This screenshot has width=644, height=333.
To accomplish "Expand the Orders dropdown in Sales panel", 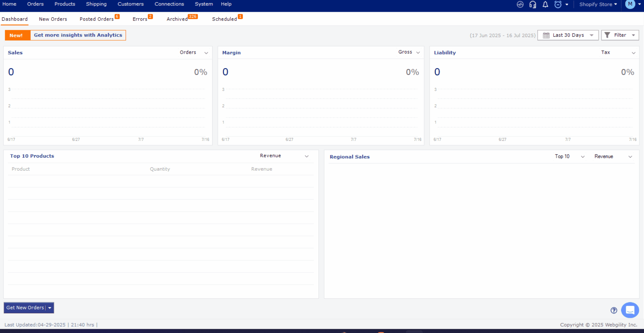I will pos(206,53).
